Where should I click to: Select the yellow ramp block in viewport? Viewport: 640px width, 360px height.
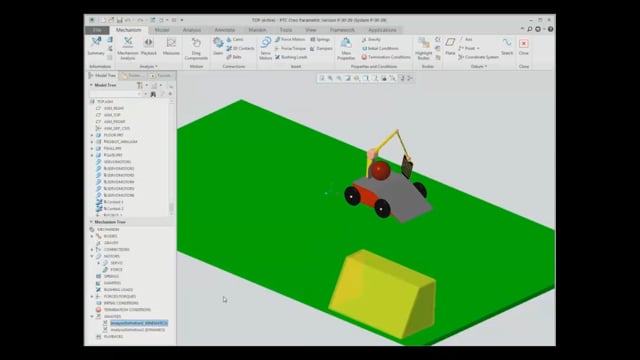tap(382, 293)
